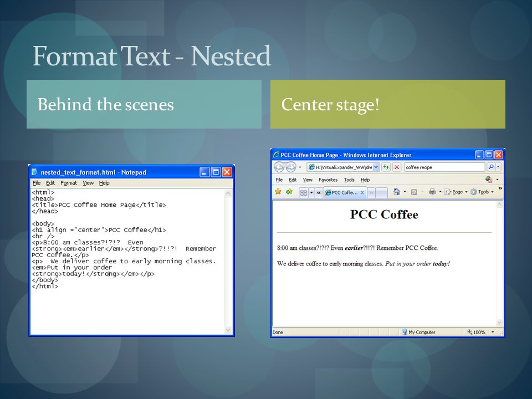Go forward with the IE Forward button
Viewport: 532px width, 399px height.
[x=291, y=167]
